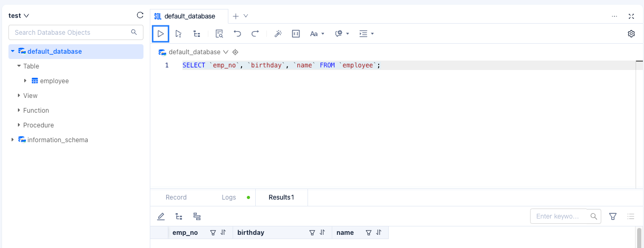Viewport: 644px width, 248px height.
Task: Refresh the database object list
Action: pyautogui.click(x=140, y=15)
